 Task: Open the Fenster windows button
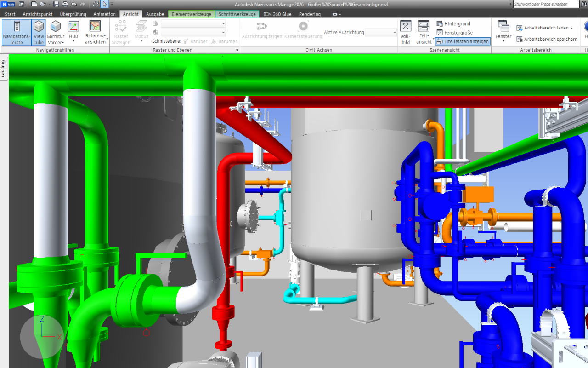click(x=503, y=32)
